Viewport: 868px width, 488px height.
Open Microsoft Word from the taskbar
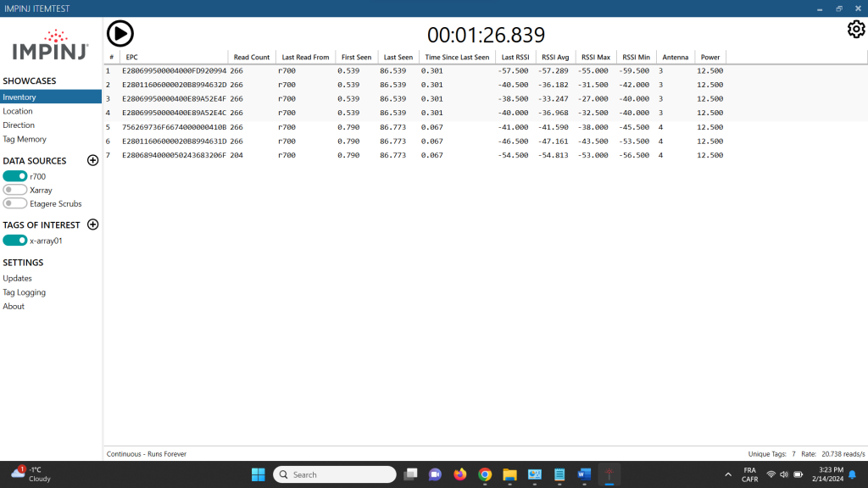coord(584,474)
